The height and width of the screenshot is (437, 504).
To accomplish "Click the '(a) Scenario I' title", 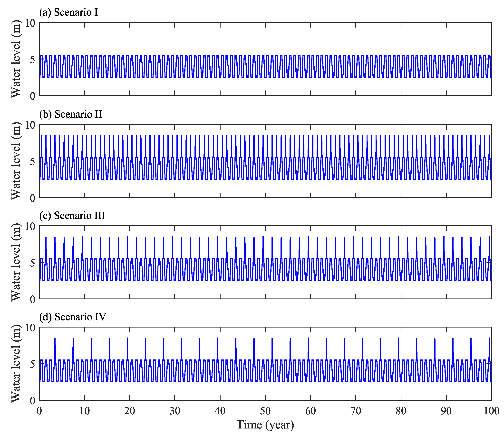I will 68,12.
